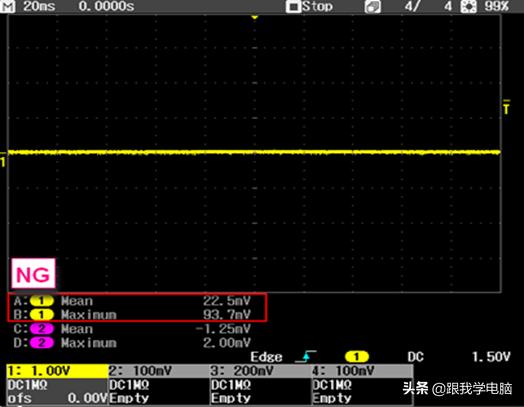The height and width of the screenshot is (407, 524).
Task: Click the M timebase icon
Action: (x=8, y=6)
